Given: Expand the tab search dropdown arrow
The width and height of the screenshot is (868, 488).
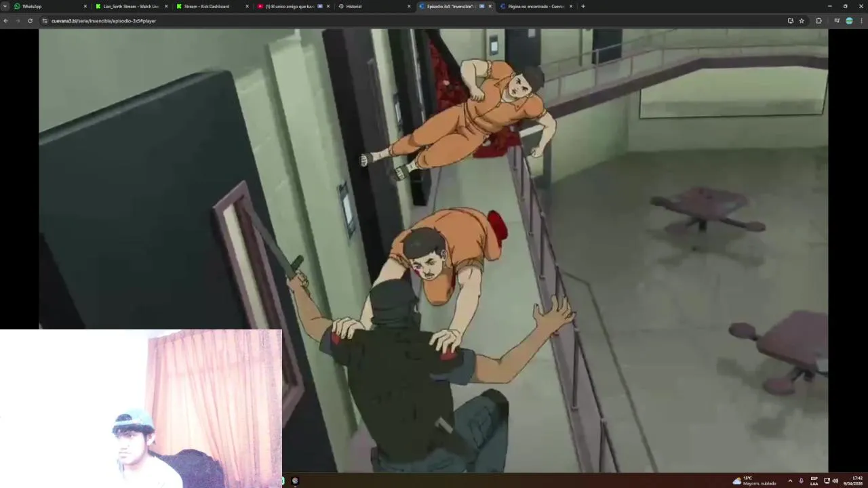Looking at the screenshot, I should pyautogui.click(x=5, y=6).
